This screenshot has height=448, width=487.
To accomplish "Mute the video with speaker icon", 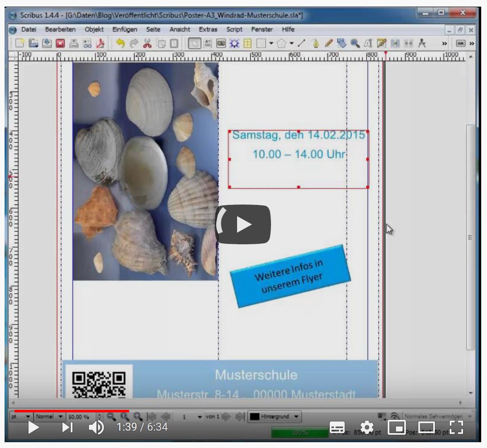I will pyautogui.click(x=96, y=427).
